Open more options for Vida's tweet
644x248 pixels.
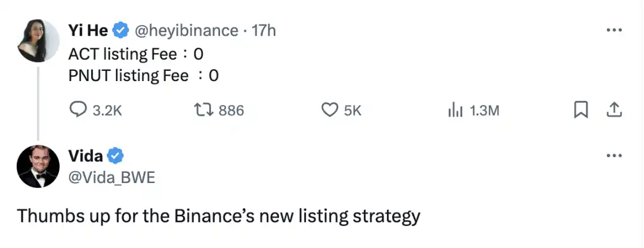click(614, 156)
